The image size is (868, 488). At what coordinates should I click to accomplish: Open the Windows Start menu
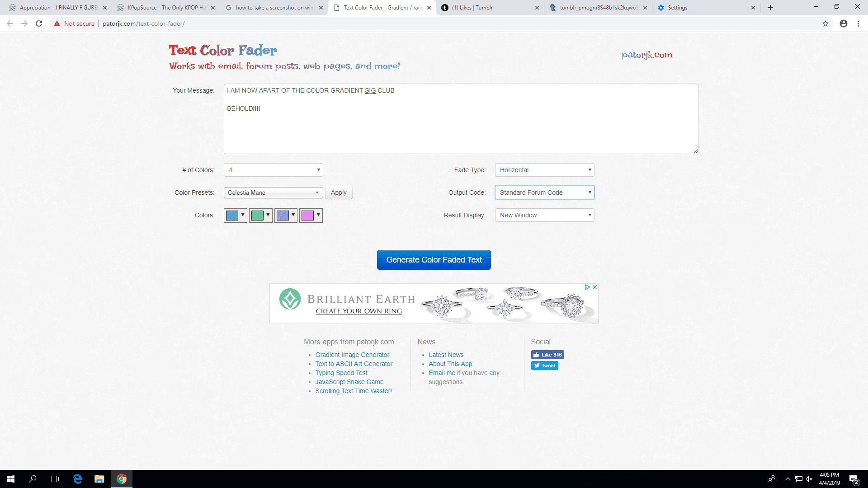tap(11, 479)
